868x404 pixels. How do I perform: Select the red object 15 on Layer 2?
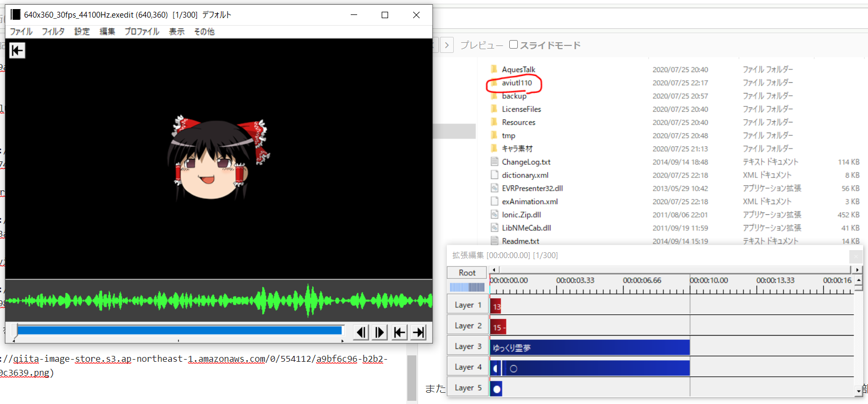tap(498, 327)
